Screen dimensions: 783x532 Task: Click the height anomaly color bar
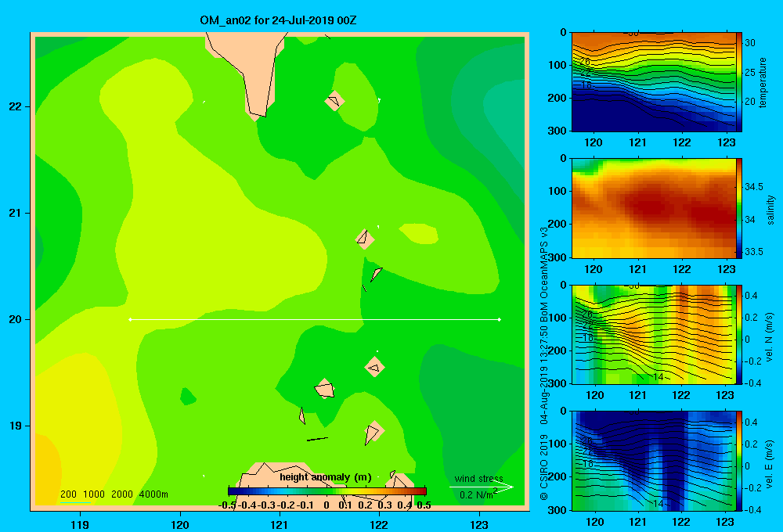327,491
